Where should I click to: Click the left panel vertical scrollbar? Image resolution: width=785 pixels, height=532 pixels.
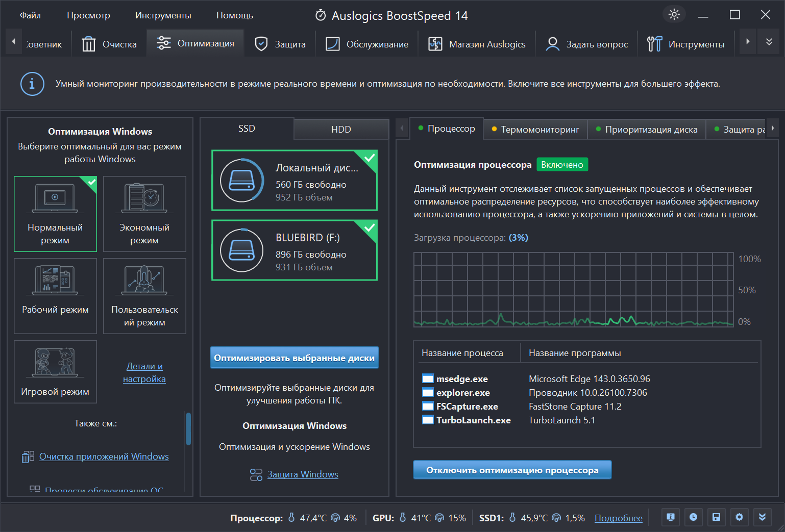point(188,428)
